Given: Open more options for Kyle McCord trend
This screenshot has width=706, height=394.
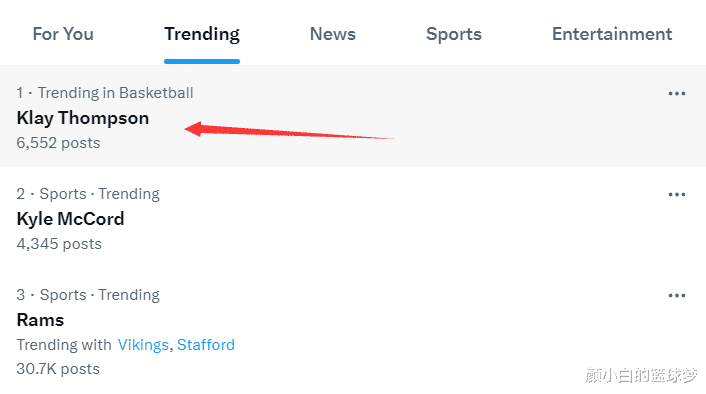Looking at the screenshot, I should (x=677, y=195).
